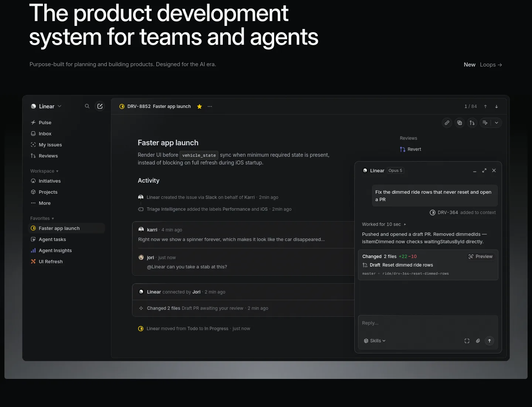Open Inbox in the sidebar
Image resolution: width=532 pixels, height=407 pixels.
click(66, 134)
